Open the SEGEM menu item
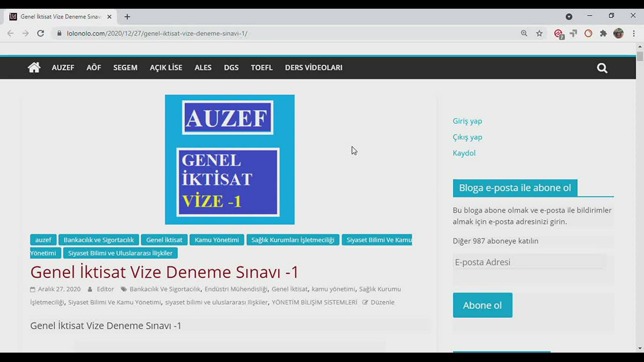 125,67
